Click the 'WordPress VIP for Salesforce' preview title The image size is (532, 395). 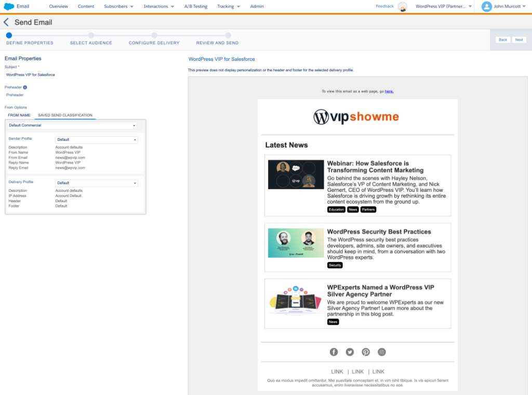tap(221, 59)
